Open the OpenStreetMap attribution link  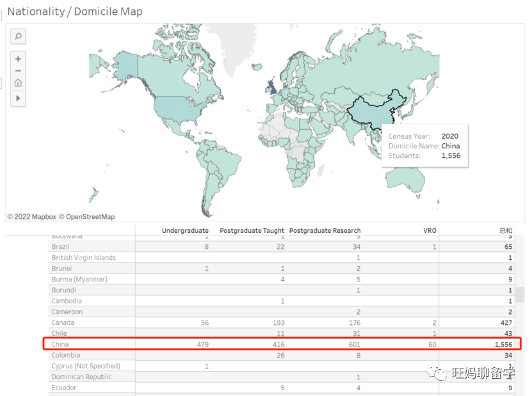88,217
